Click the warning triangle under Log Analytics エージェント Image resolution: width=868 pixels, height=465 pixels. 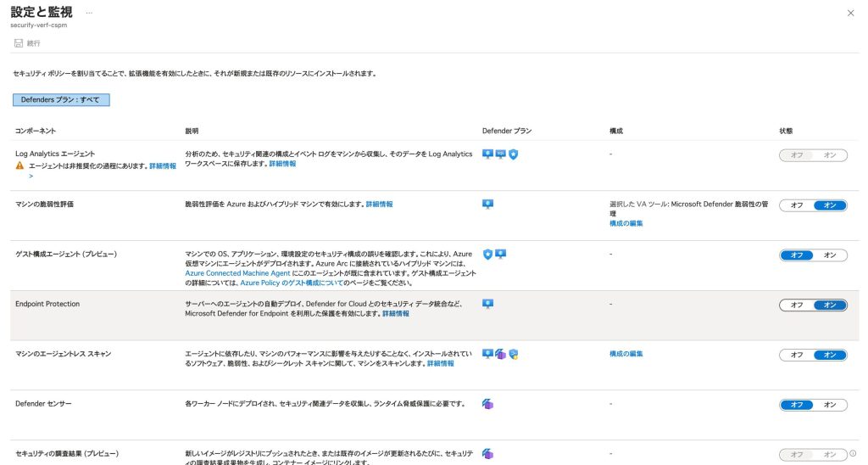click(x=19, y=166)
